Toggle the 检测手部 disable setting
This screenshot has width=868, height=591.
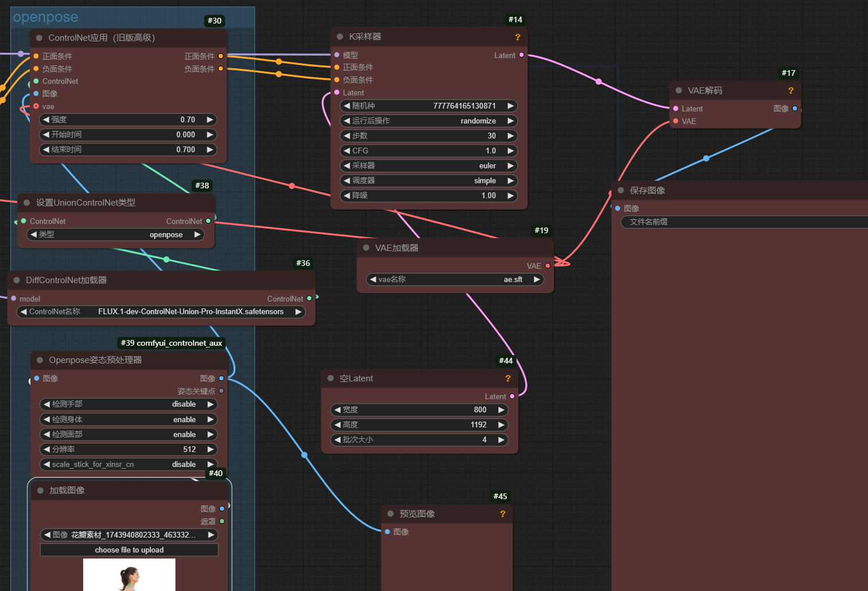point(129,404)
